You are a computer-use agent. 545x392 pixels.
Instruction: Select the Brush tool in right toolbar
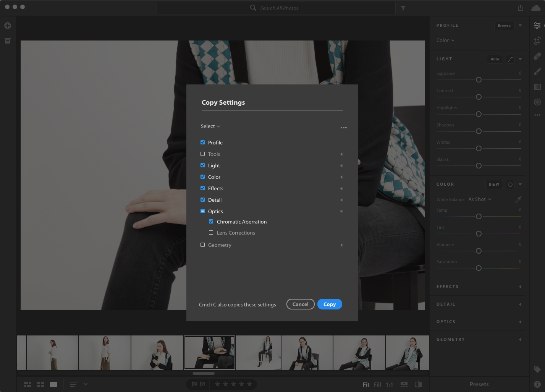pos(537,71)
